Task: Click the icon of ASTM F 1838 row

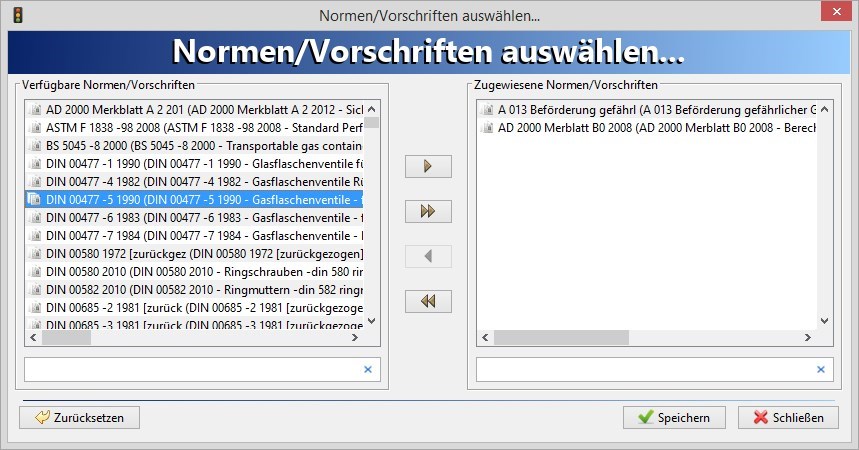Action: pyautogui.click(x=35, y=128)
